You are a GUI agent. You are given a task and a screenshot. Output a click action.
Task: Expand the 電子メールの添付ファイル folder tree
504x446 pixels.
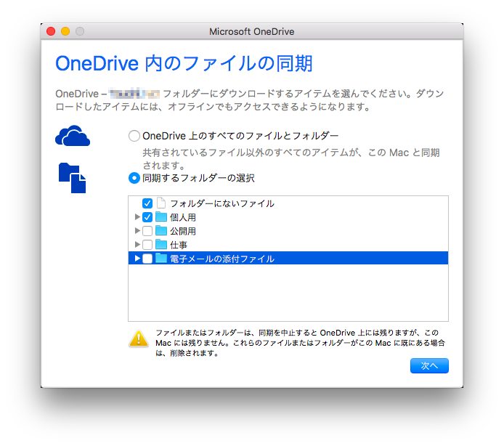pyautogui.click(x=137, y=258)
